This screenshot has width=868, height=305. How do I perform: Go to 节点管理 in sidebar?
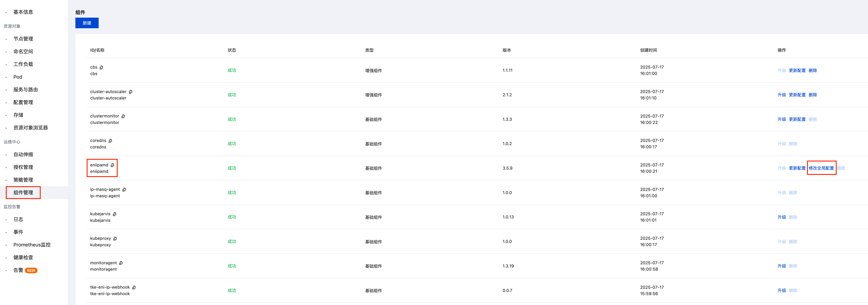(x=23, y=39)
